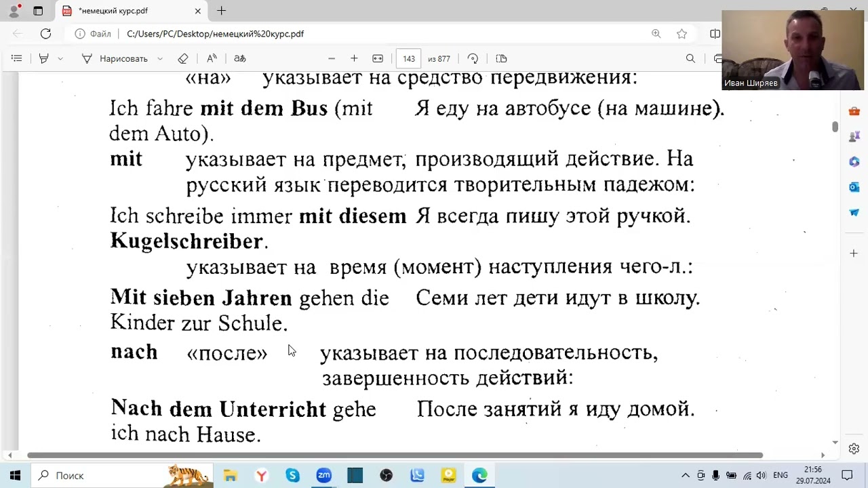The height and width of the screenshot is (488, 868).
Task: Expand highlighter color options
Action: (x=60, y=58)
